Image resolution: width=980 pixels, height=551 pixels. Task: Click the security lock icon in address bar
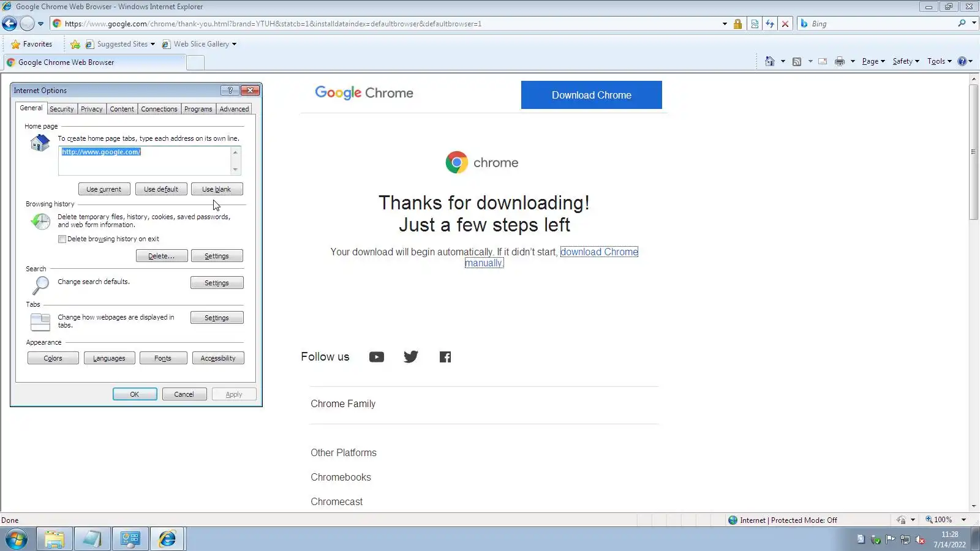(737, 24)
